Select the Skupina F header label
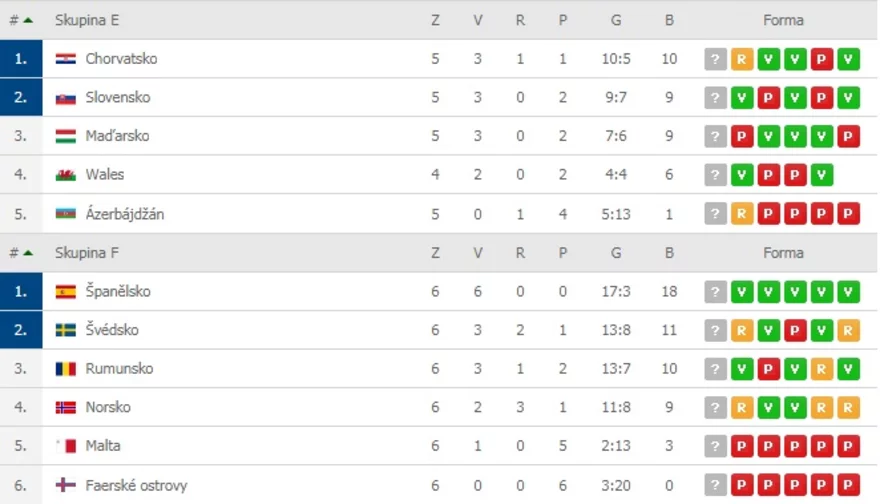This screenshot has width=880, height=504. click(87, 253)
